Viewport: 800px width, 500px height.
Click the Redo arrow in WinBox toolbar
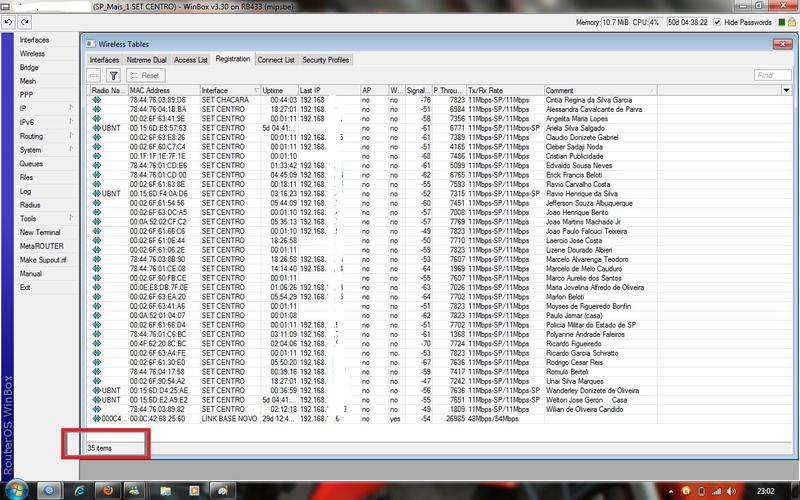(24, 22)
